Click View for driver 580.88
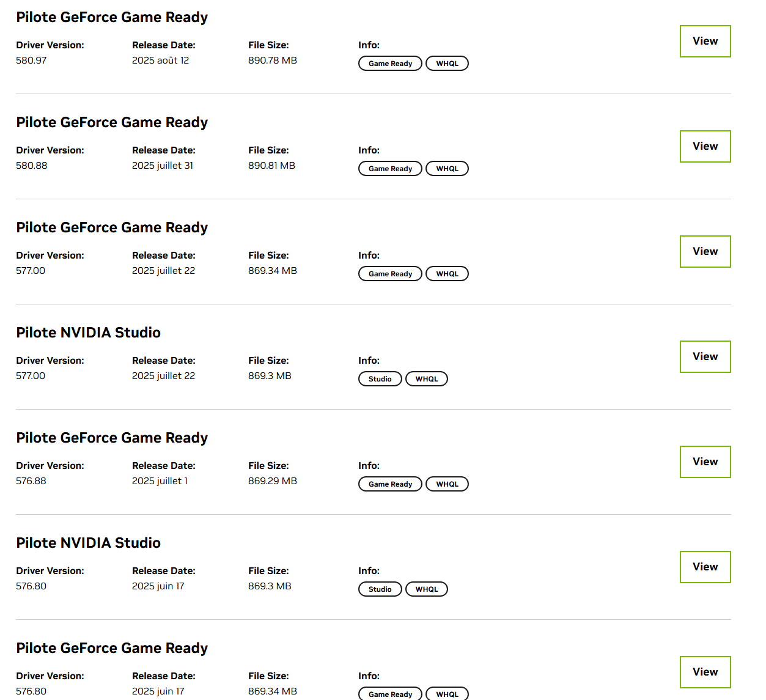 (x=705, y=146)
